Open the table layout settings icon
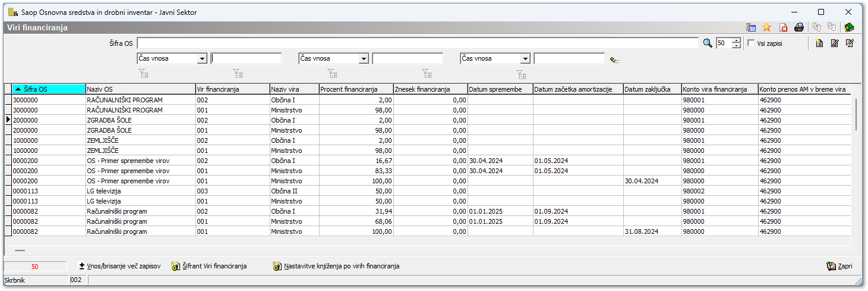This screenshot has height=291, width=868. (751, 27)
